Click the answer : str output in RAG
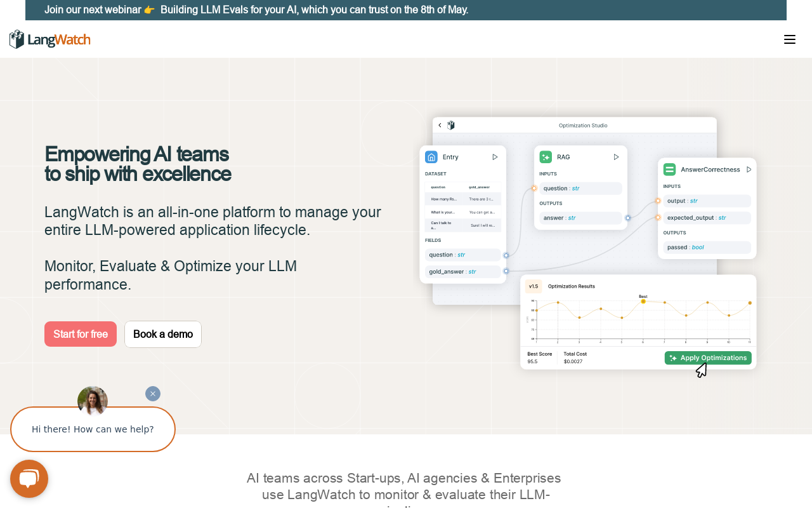Image resolution: width=812 pixels, height=508 pixels. click(x=581, y=218)
